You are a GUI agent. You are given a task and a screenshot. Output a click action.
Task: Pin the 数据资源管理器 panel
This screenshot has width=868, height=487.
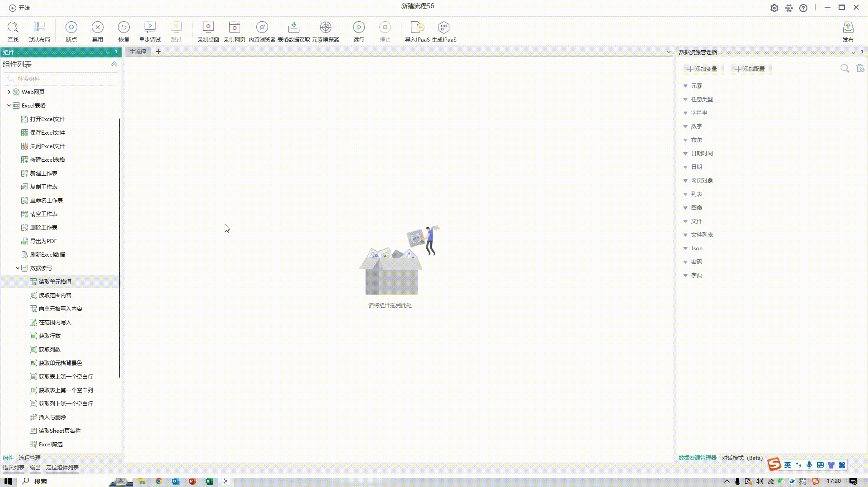click(x=862, y=52)
